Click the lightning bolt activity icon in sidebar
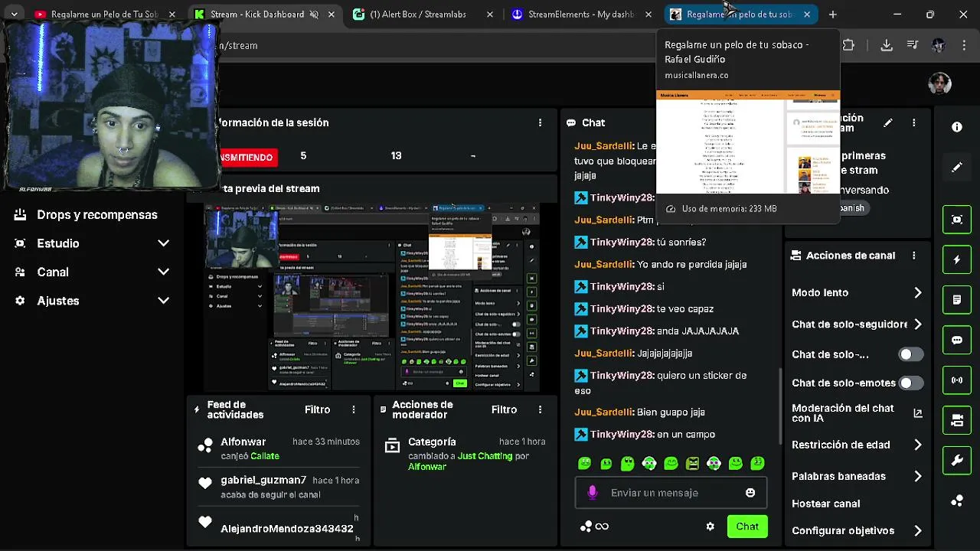 pyautogui.click(x=957, y=260)
